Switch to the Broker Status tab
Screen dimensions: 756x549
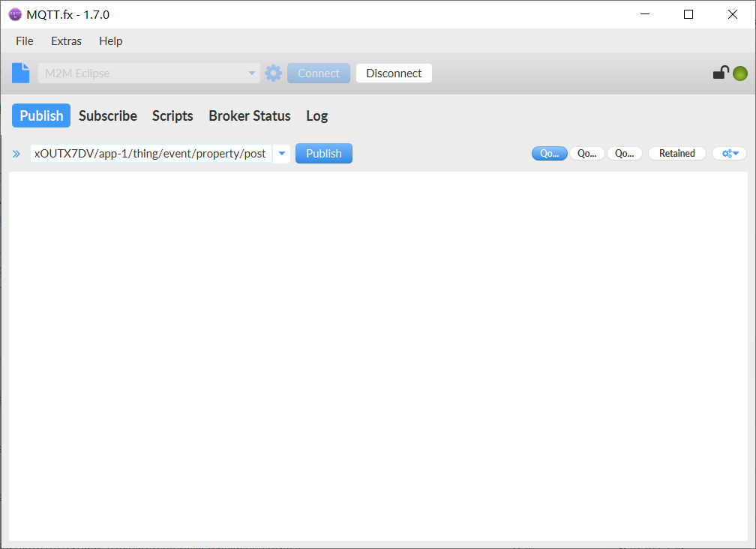pos(250,115)
